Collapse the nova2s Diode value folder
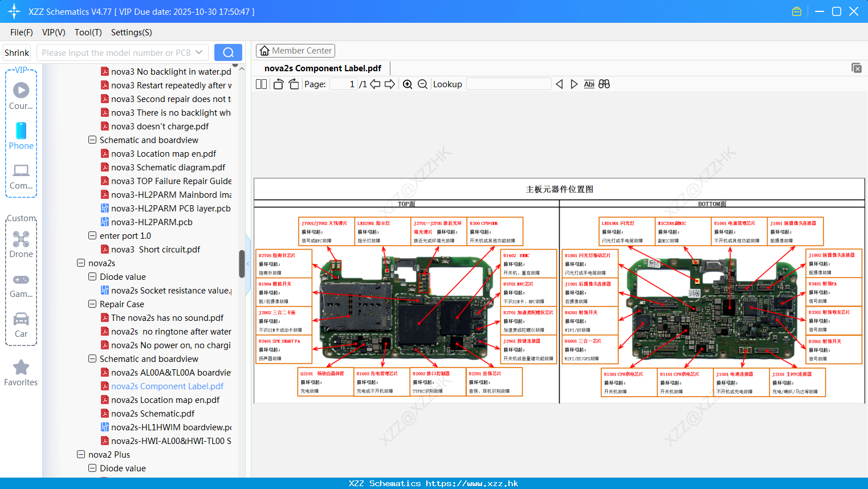Image resolution: width=868 pixels, height=489 pixels. [x=92, y=277]
